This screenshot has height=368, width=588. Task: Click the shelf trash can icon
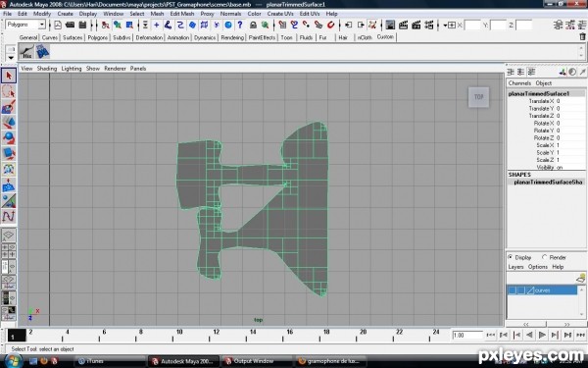click(x=582, y=37)
